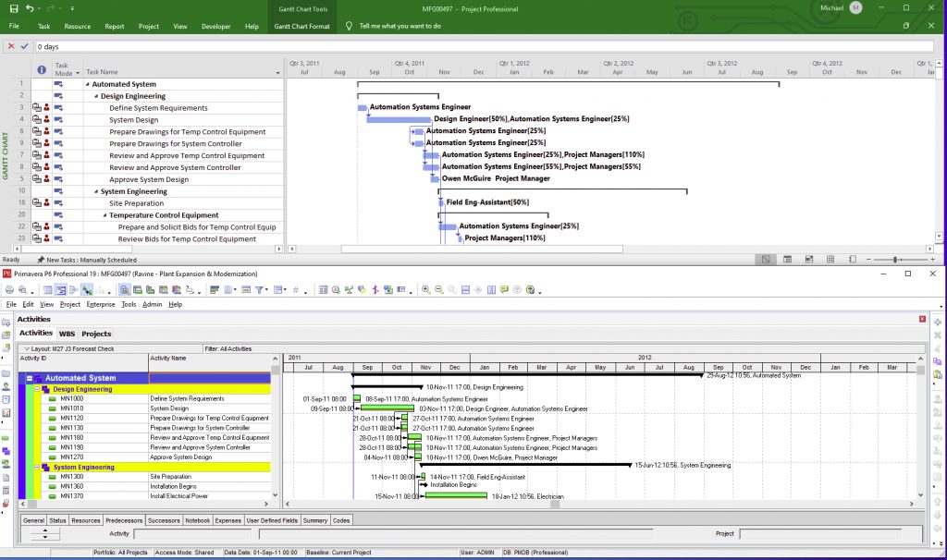Switch to the Projects tab in Primavera
Viewport: 947px width, 560px height.
click(x=96, y=334)
